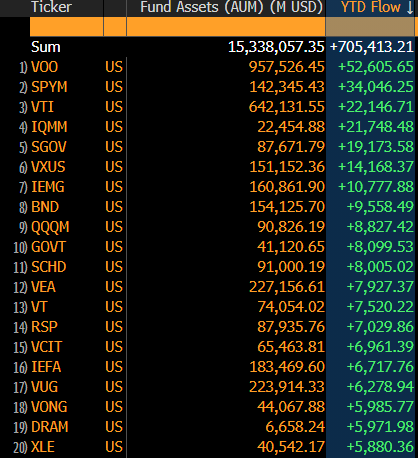The width and height of the screenshot is (418, 458).
Task: Open the VT ticker
Action: (x=39, y=307)
